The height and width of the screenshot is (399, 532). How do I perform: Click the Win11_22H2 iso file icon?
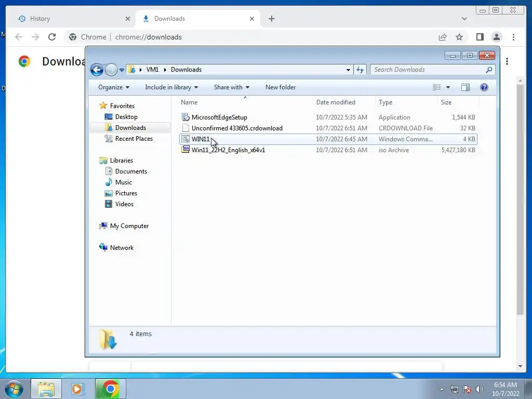tap(185, 149)
